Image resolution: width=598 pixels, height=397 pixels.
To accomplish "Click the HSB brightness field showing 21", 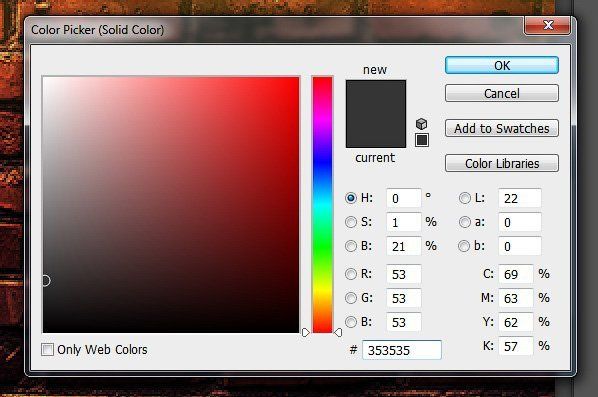I will tap(403, 246).
